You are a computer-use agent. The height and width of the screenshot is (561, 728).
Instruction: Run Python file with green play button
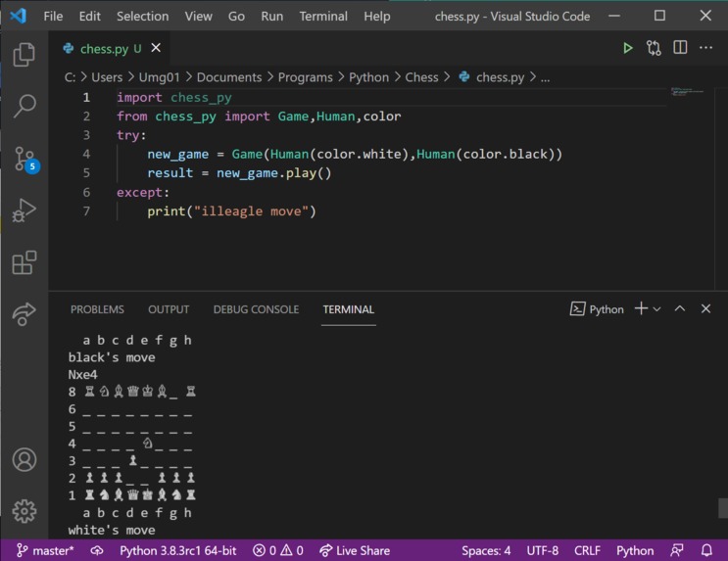click(x=628, y=48)
